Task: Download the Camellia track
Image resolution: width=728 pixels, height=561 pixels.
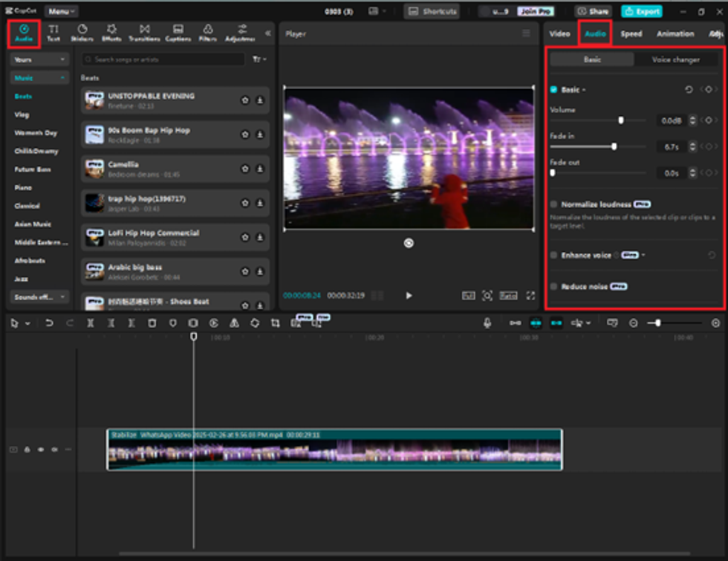Action: click(260, 169)
